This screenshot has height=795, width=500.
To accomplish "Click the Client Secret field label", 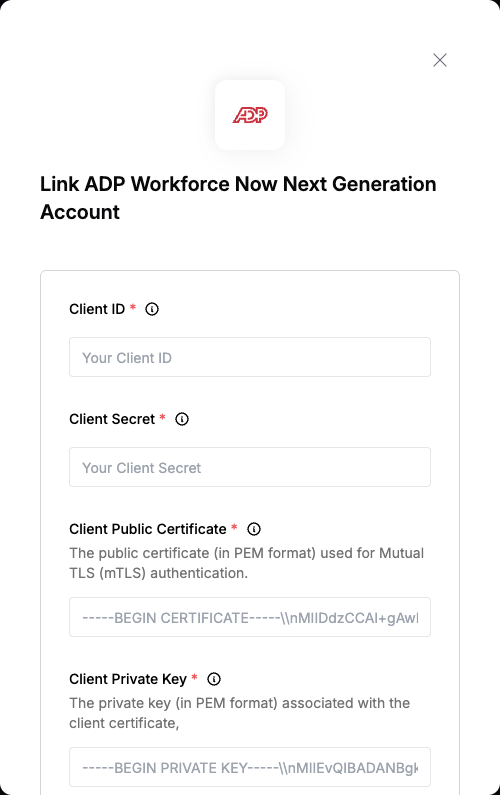I will tap(112, 419).
